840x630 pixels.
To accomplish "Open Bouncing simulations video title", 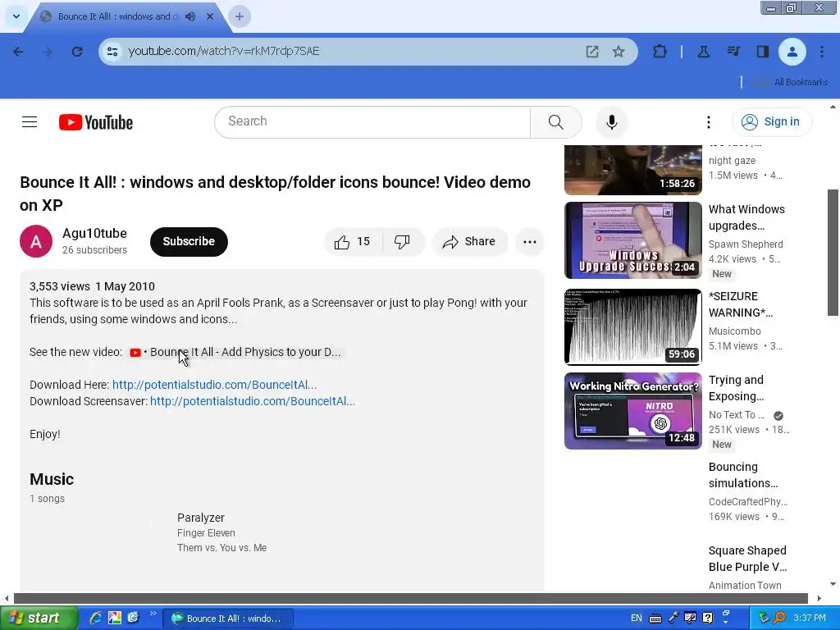I will coord(743,475).
